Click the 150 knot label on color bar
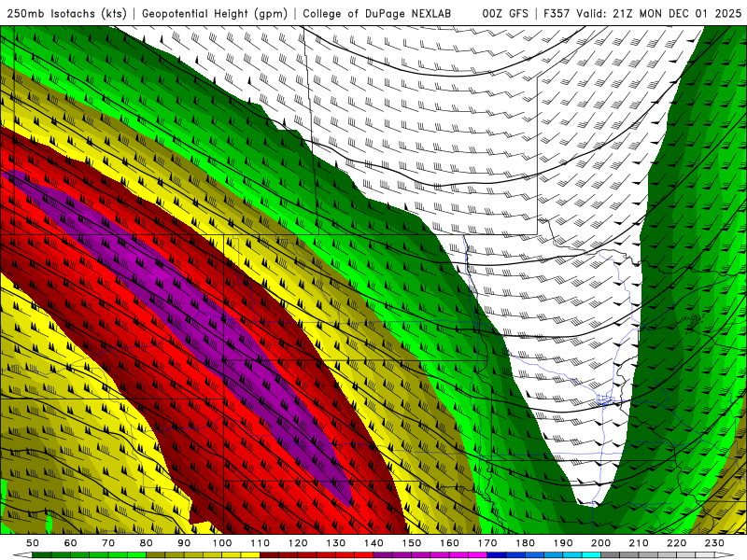Viewport: 747px width, 560px height. pyautogui.click(x=412, y=543)
